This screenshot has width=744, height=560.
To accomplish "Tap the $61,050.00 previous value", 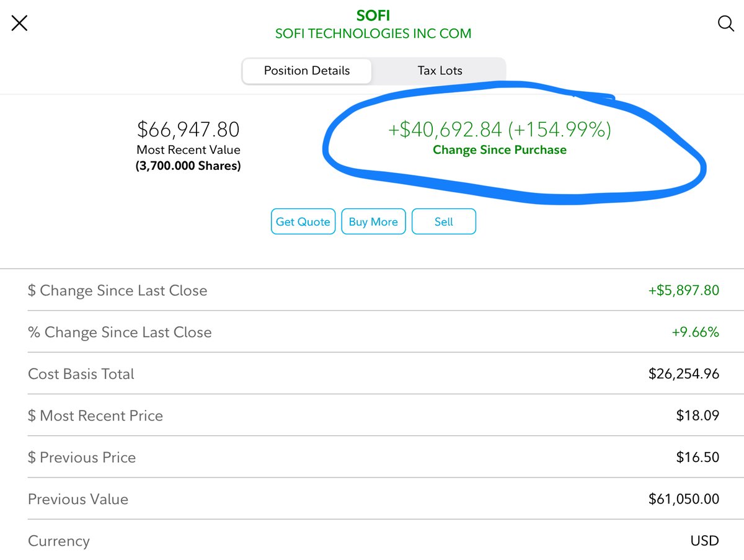I will pyautogui.click(x=684, y=499).
